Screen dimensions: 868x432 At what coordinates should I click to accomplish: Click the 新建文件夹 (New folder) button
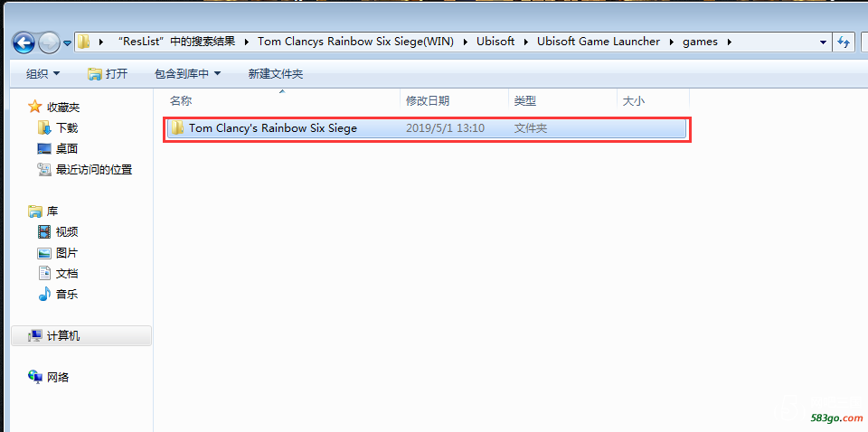click(275, 73)
